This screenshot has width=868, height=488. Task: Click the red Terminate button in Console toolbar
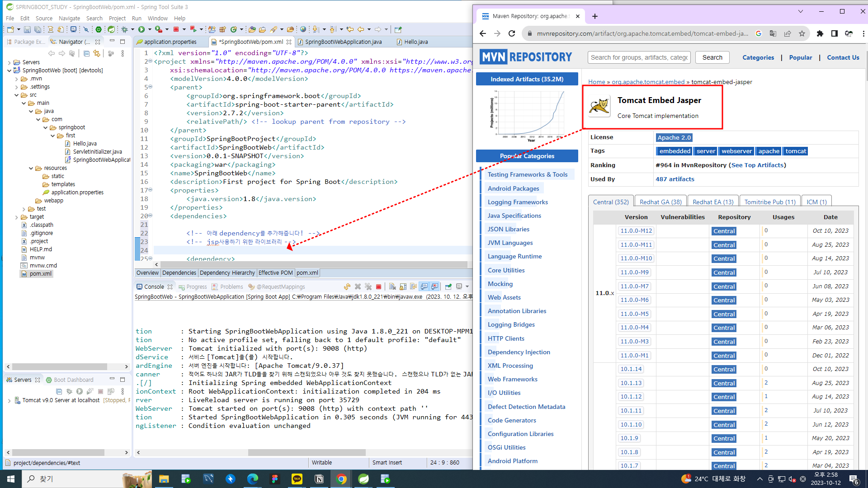379,287
